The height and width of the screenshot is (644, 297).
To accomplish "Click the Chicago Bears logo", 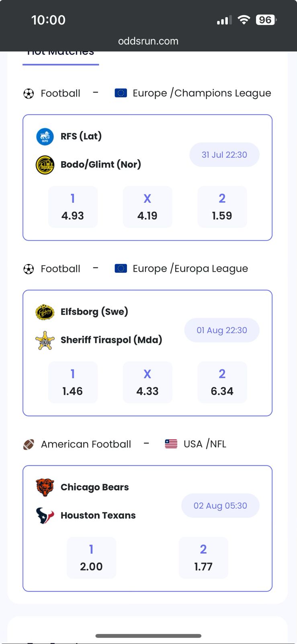I will coord(45,487).
